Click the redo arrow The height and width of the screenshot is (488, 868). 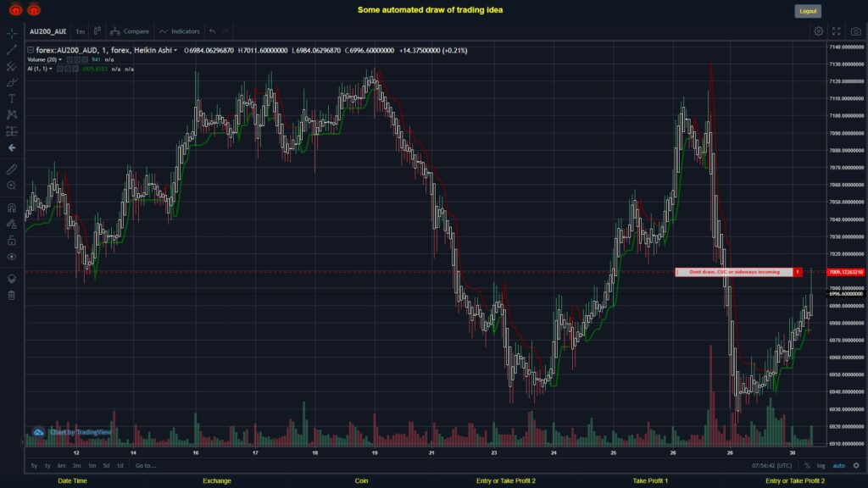point(225,31)
